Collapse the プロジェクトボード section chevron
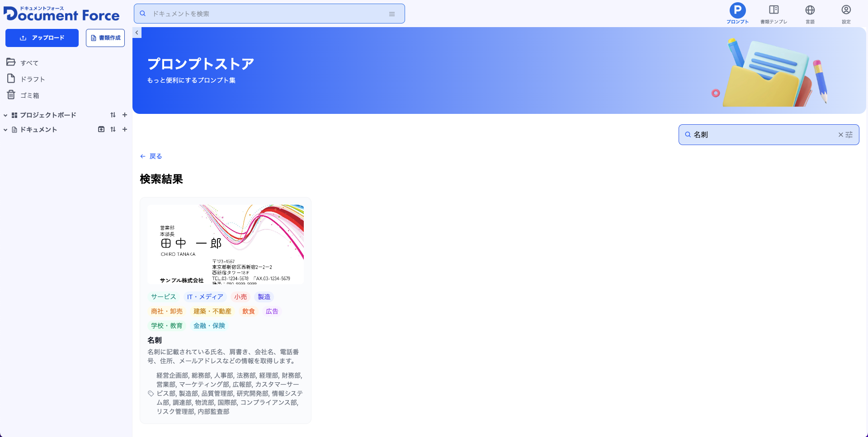The height and width of the screenshot is (437, 868). 5,115
